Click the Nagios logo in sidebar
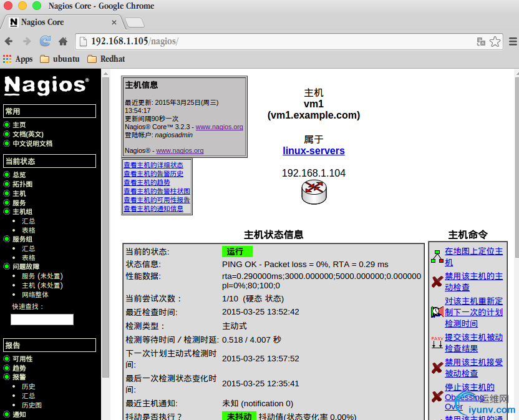Screen dimensions: 519x420 [46, 85]
